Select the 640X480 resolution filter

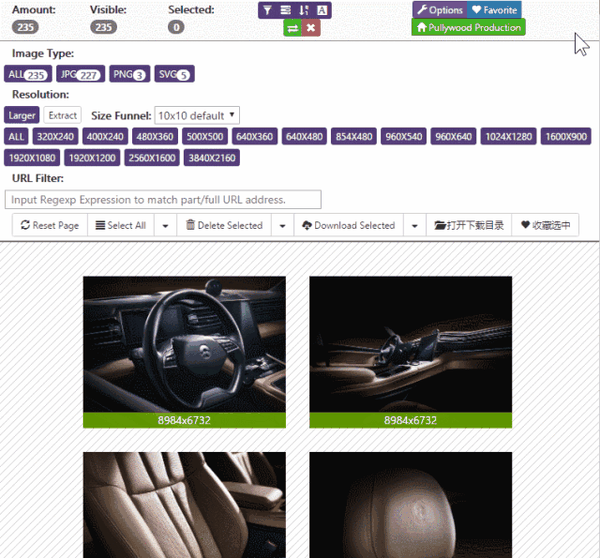click(304, 137)
